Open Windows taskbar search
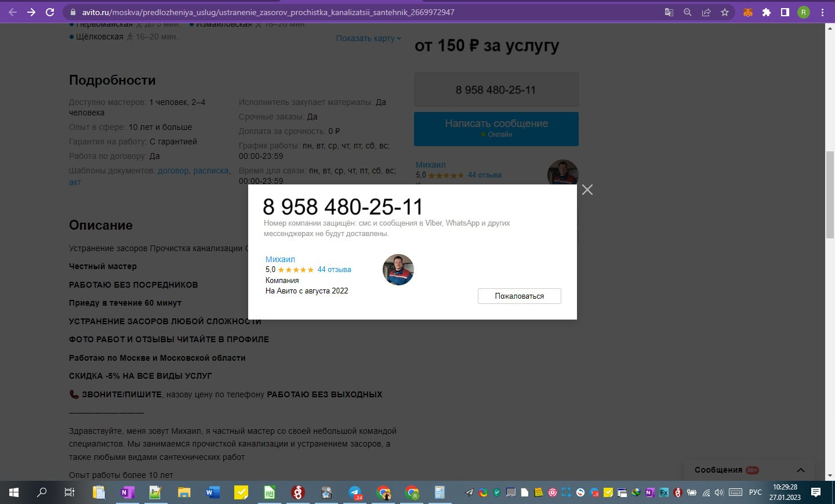 (42, 492)
